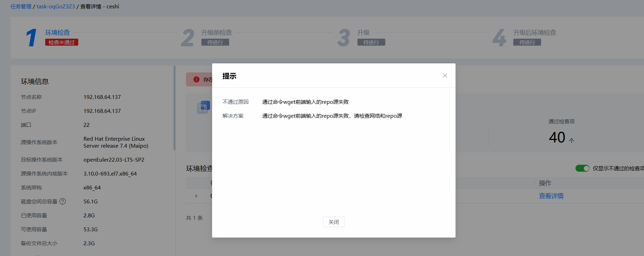Click the 操作 column header

point(545,183)
